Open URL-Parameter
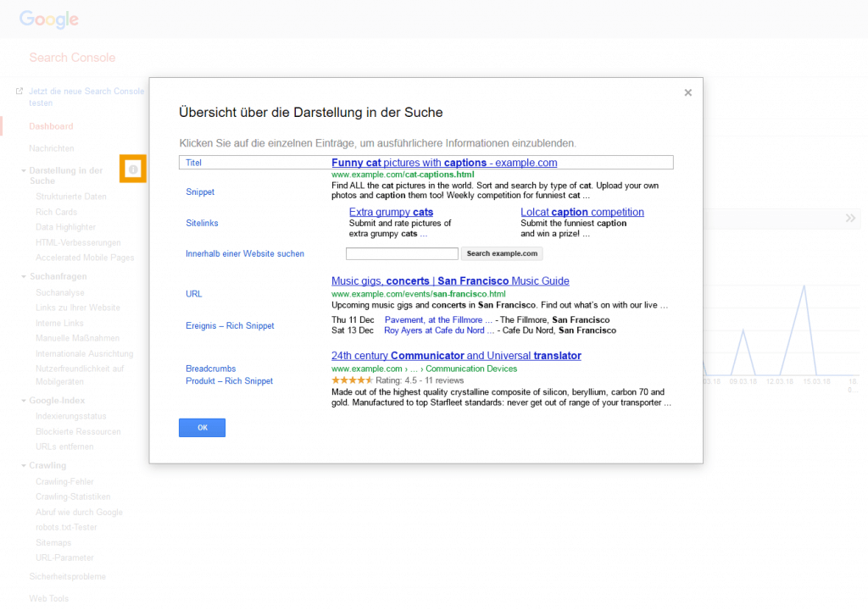 pyautogui.click(x=64, y=558)
